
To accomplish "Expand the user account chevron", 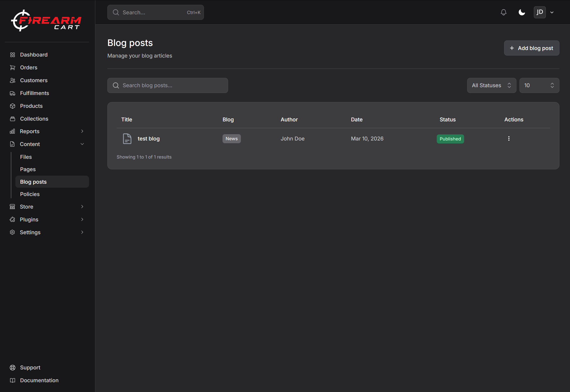I will 552,12.
